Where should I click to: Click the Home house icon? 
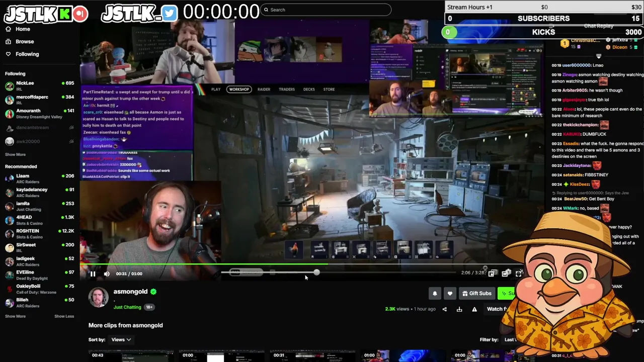[8, 29]
